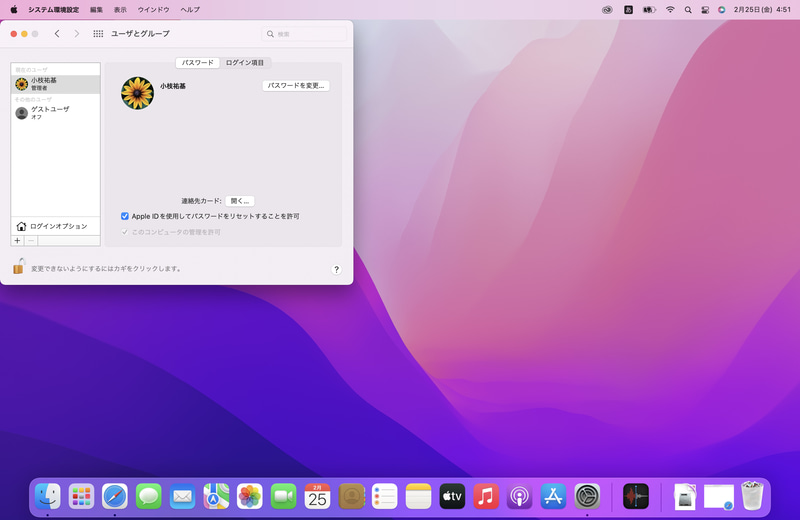Viewport: 800px width, 520px height.
Task: Open the システム環境設定 menu
Action: point(54,10)
